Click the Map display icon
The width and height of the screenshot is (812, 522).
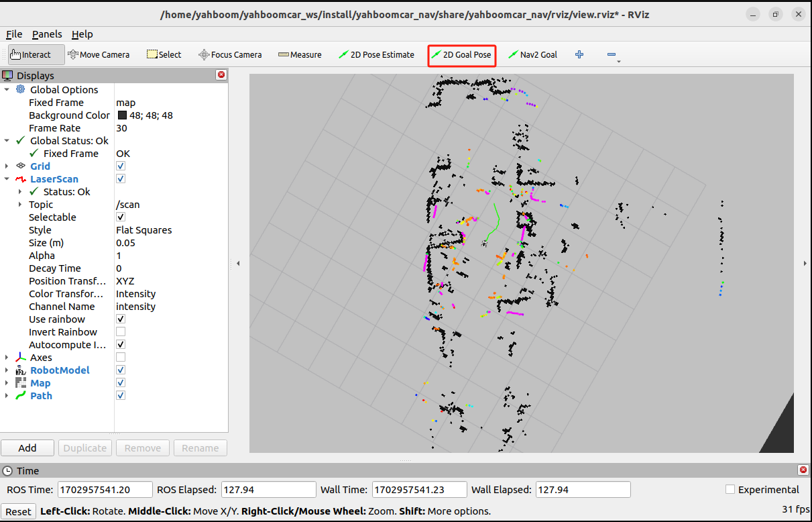pyautogui.click(x=20, y=383)
